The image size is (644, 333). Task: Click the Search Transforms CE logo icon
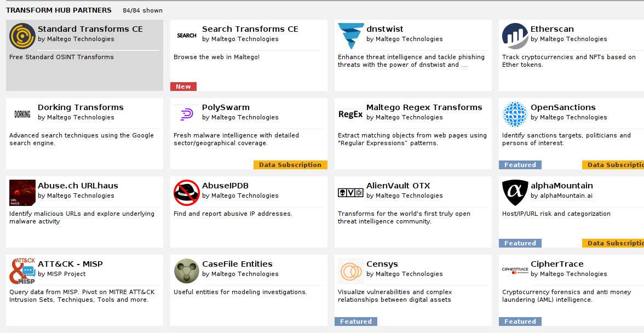tap(186, 36)
